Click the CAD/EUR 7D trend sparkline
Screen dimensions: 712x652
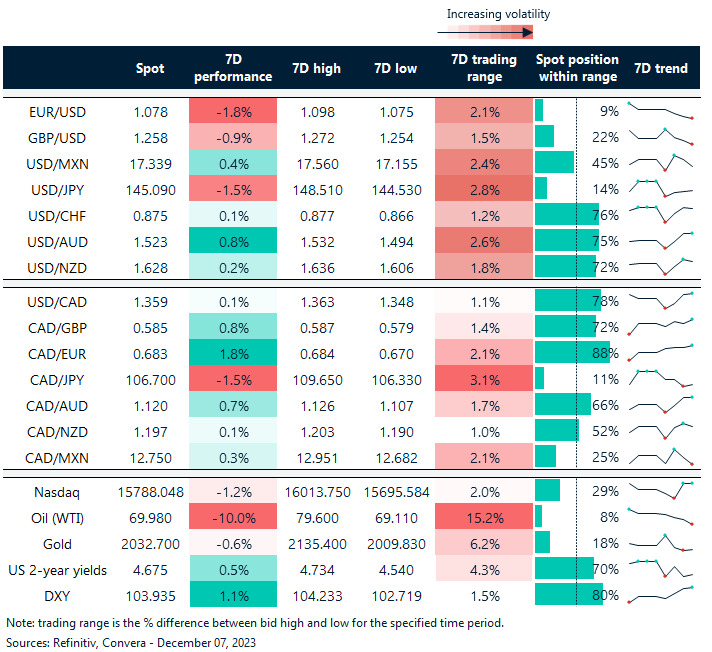point(660,352)
